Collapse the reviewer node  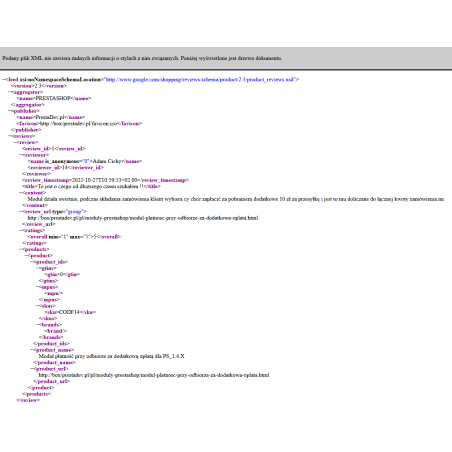pos(21,155)
